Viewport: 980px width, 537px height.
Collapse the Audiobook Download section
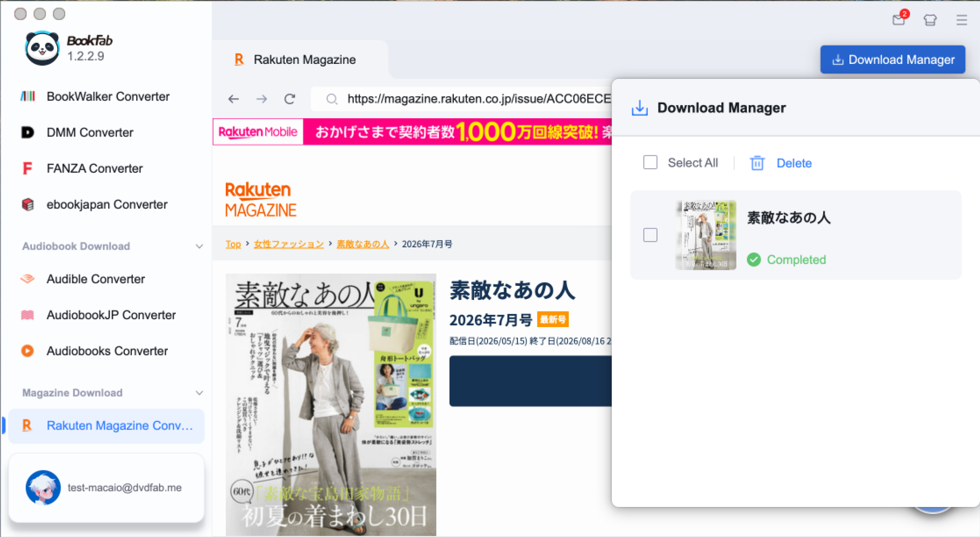(x=199, y=246)
